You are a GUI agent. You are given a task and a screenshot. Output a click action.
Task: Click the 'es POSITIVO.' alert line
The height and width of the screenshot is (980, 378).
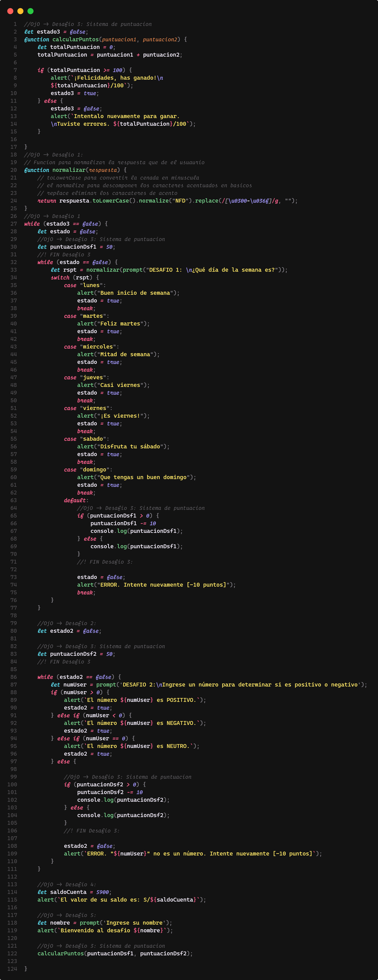(135, 700)
